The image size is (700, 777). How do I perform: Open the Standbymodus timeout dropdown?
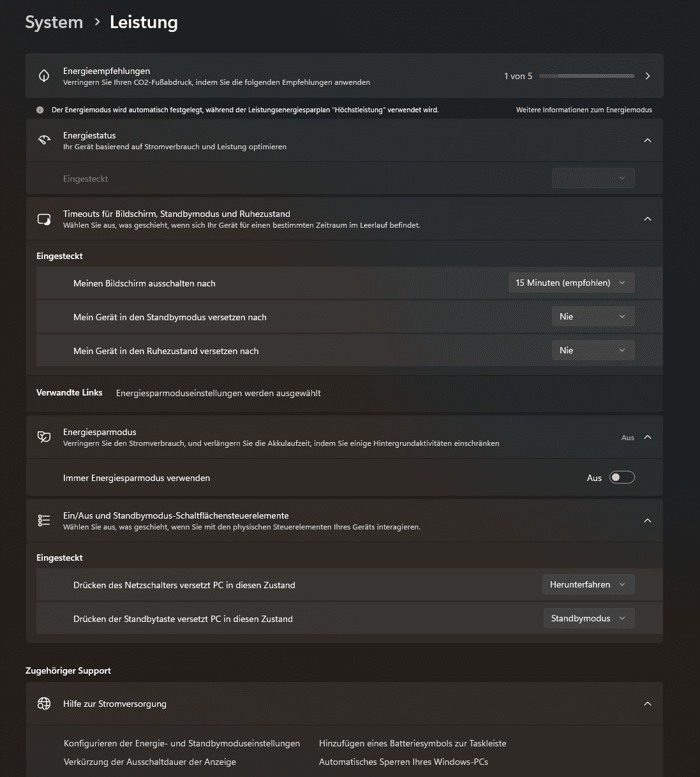tap(593, 316)
